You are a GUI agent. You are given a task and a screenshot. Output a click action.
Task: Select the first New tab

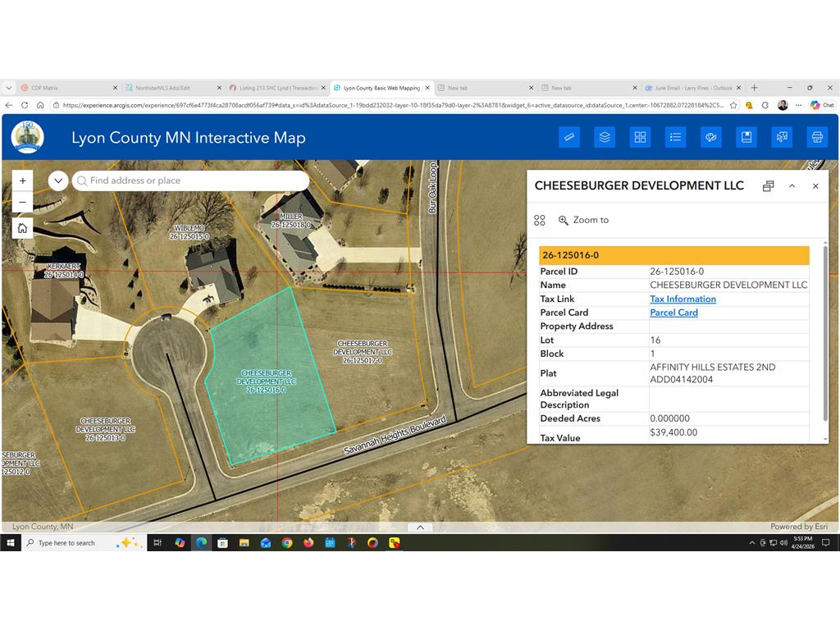coord(484,88)
